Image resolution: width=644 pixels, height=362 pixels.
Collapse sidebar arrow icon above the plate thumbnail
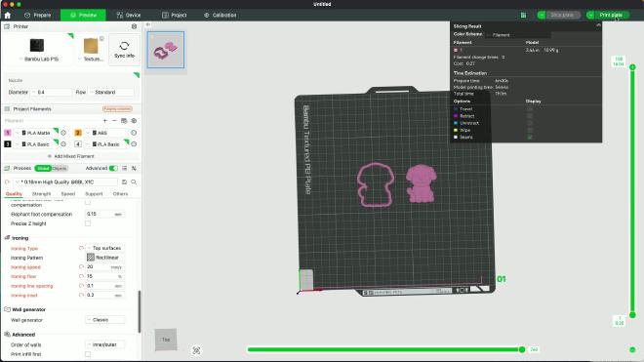(148, 24)
